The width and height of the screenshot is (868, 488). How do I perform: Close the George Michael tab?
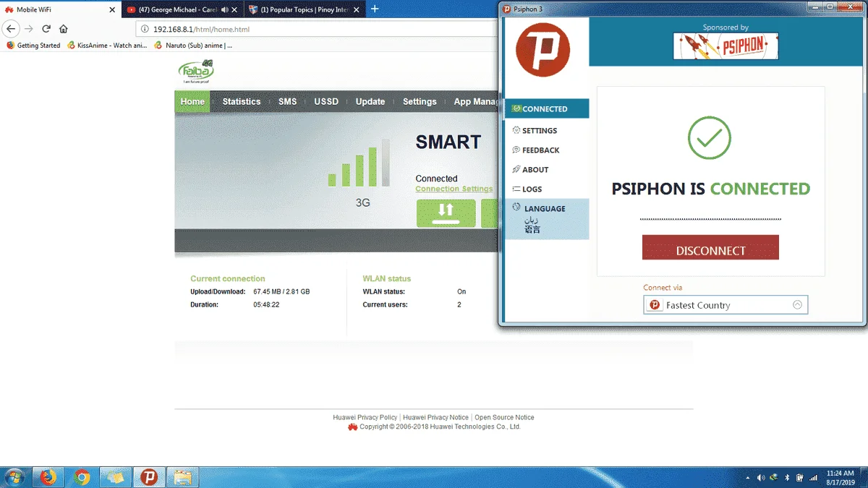point(234,10)
